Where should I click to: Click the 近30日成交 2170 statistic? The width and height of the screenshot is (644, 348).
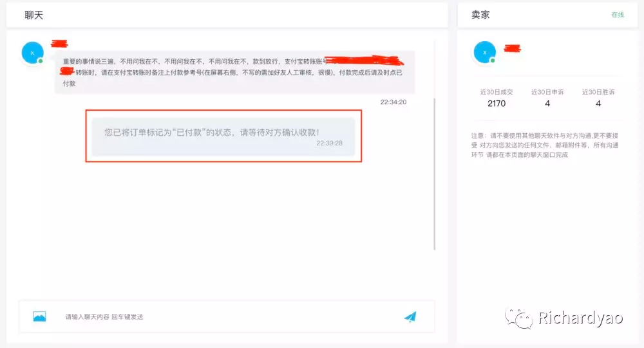click(497, 98)
